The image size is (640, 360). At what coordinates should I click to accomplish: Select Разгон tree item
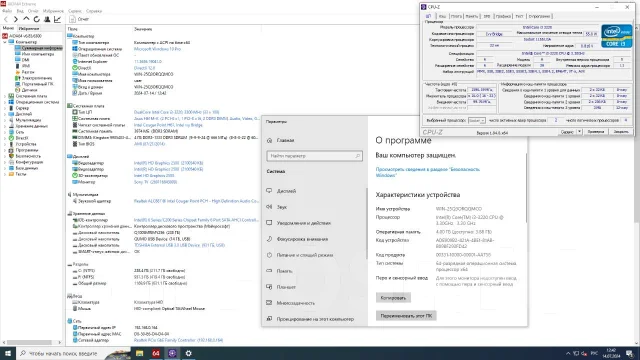pos(28,72)
